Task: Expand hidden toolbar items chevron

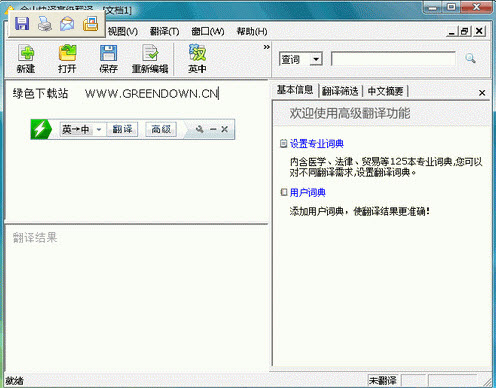Action: pos(266,47)
